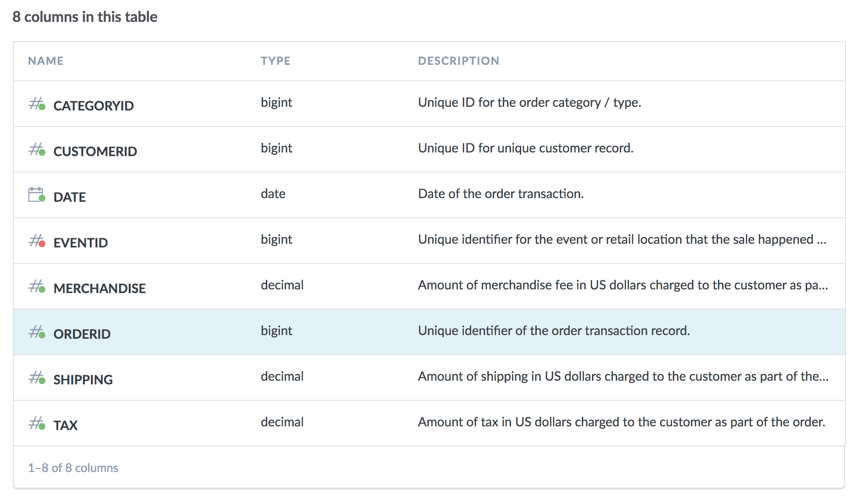Click the NAME column header

click(46, 61)
